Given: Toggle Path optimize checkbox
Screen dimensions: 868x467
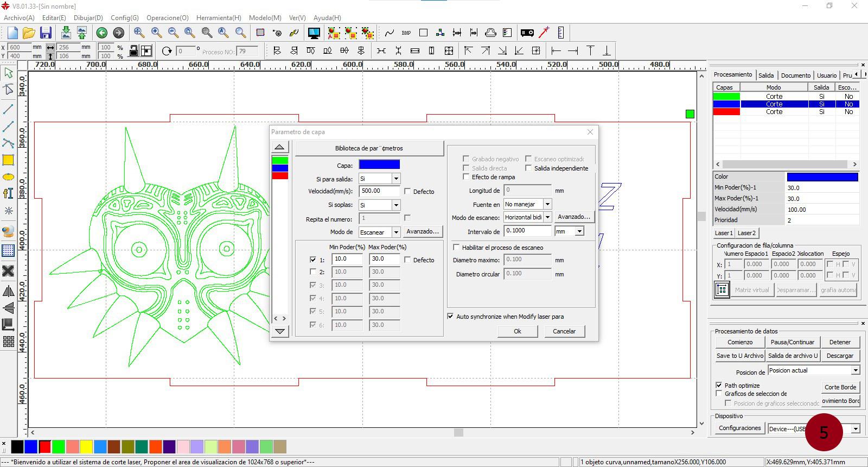Looking at the screenshot, I should pyautogui.click(x=719, y=385).
